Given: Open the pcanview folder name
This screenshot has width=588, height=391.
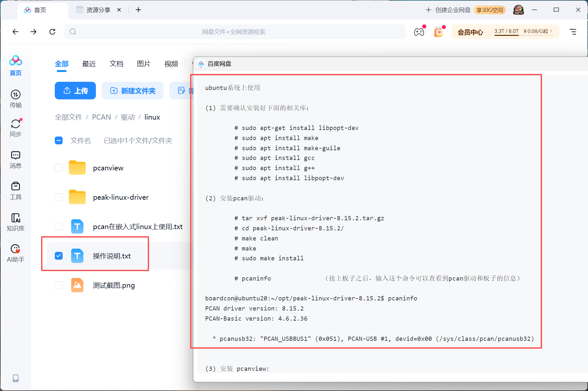Looking at the screenshot, I should (108, 168).
